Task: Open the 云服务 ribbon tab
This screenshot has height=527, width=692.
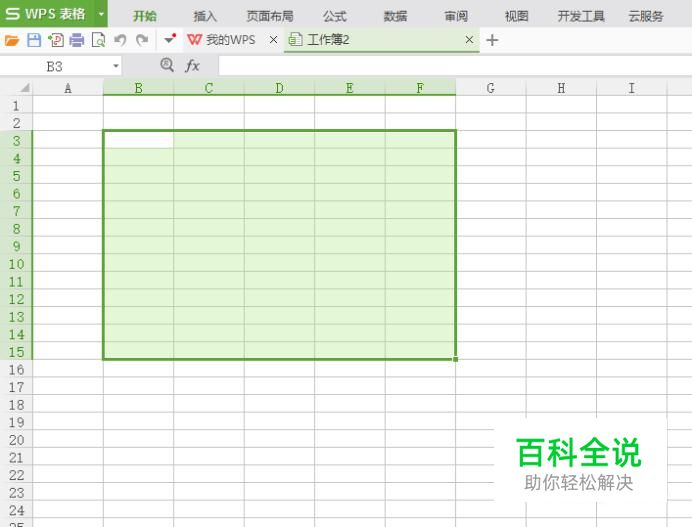Action: click(x=646, y=16)
